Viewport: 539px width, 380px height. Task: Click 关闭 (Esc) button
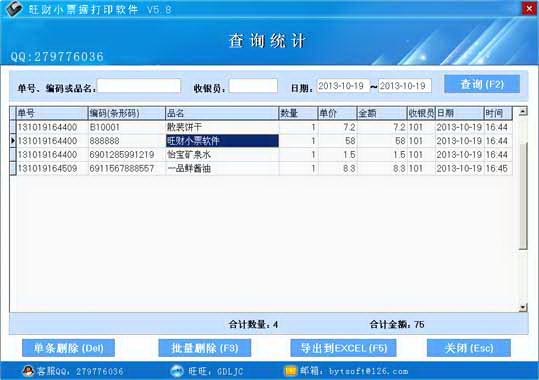[x=469, y=348]
